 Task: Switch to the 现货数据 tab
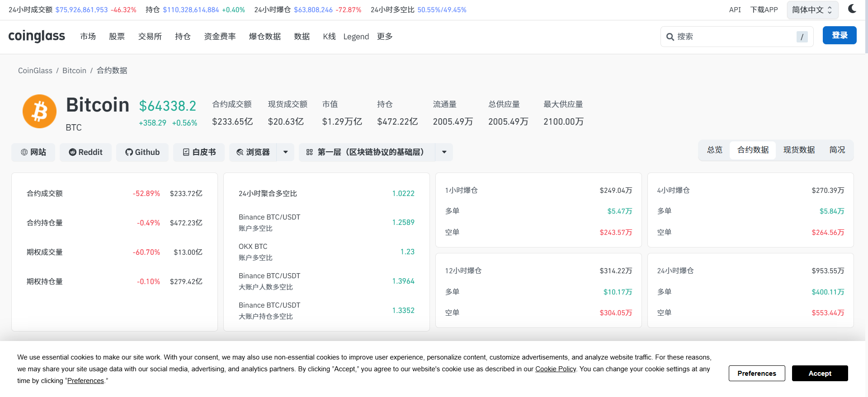(799, 150)
